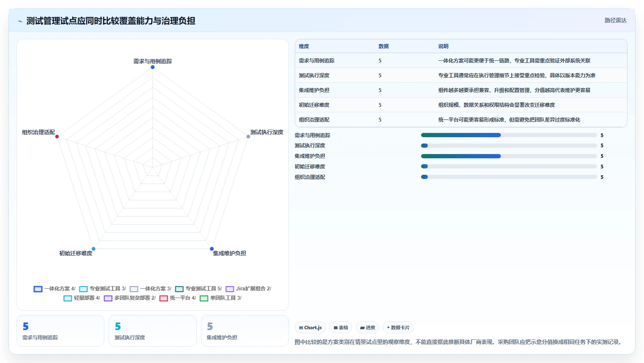Click the description starting 组织规模、数据关系

(x=496, y=105)
